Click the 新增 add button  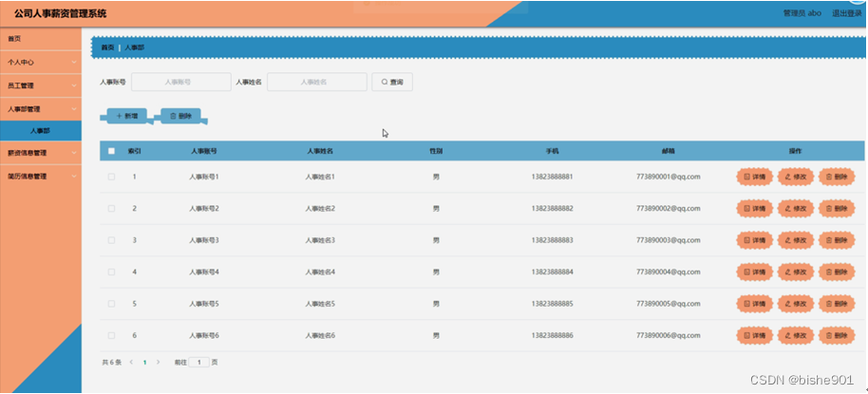(x=126, y=116)
